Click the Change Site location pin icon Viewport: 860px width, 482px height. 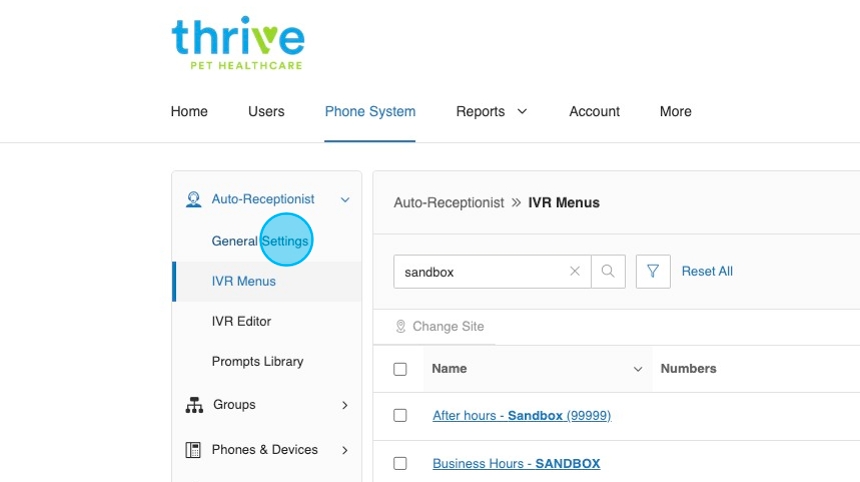click(401, 327)
